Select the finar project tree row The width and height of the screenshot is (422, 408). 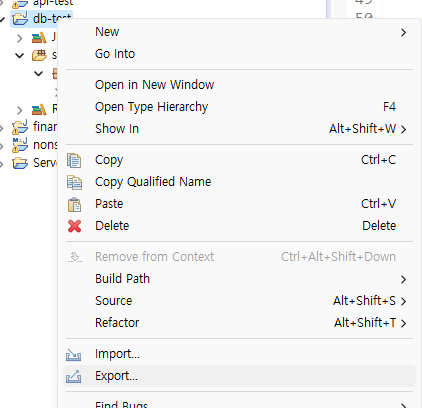tap(34, 127)
